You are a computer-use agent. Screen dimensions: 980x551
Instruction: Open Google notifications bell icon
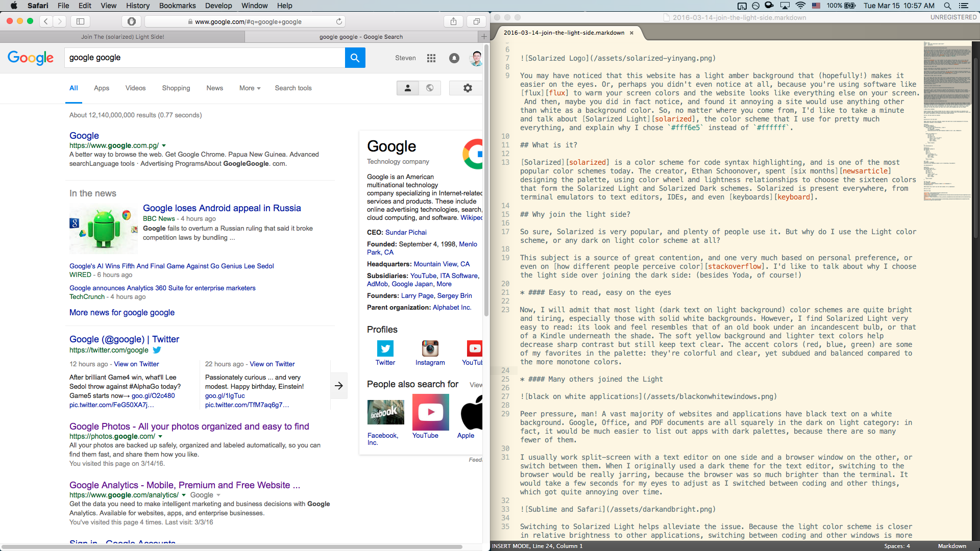(454, 58)
